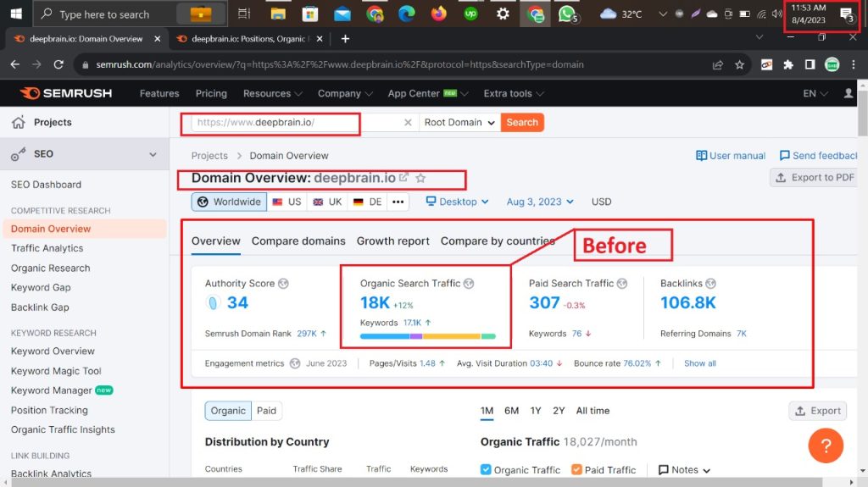Open Chrome three-dot menu
This screenshot has width=868, height=487.
[854, 64]
